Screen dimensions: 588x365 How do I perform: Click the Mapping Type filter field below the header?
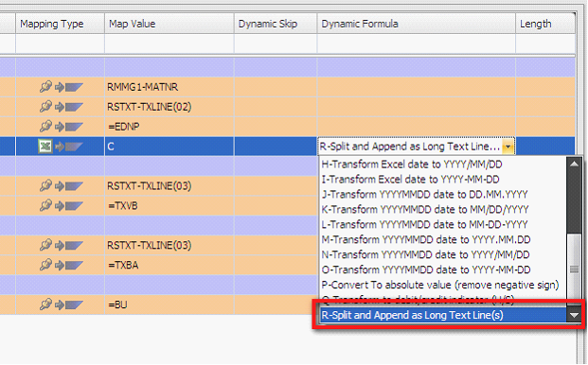(60, 43)
